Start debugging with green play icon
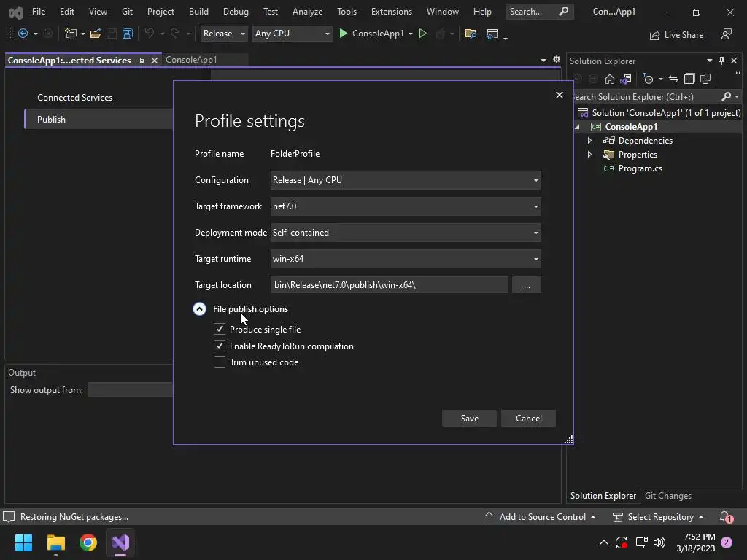Image resolution: width=747 pixels, height=560 pixels. (x=343, y=34)
